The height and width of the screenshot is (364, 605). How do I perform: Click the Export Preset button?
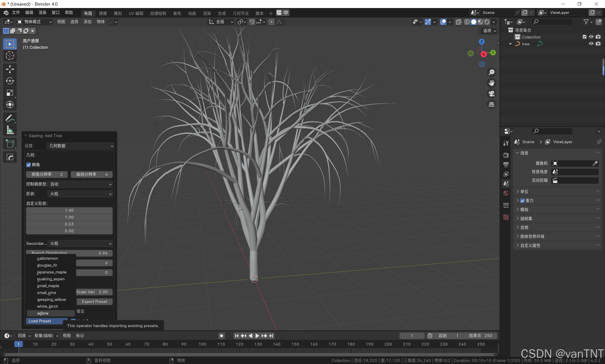[95, 302]
